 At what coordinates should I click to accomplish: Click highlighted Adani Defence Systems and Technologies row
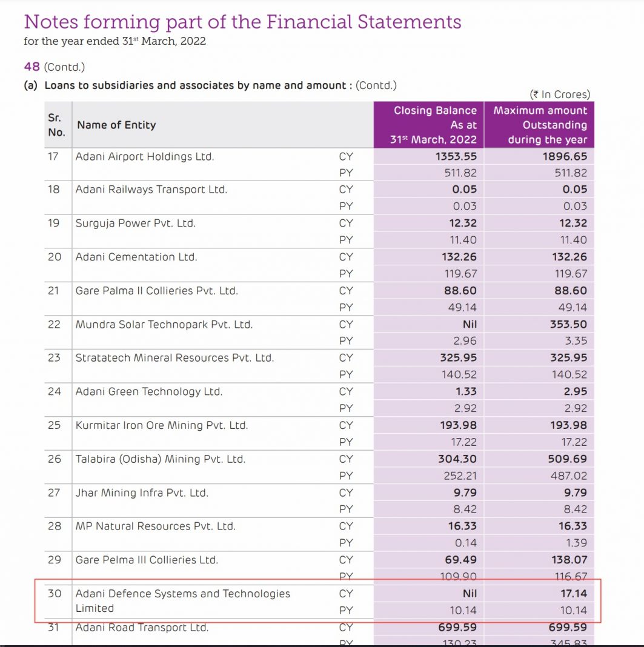317,601
